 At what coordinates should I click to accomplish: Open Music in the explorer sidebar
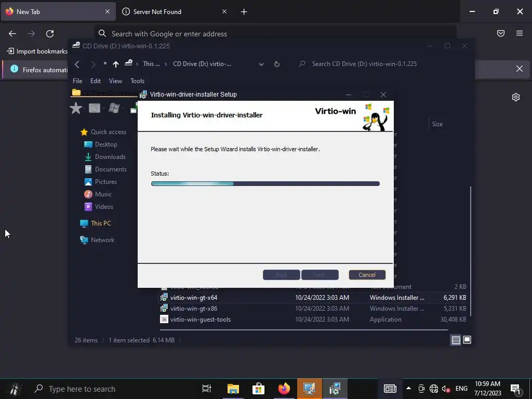click(x=98, y=194)
